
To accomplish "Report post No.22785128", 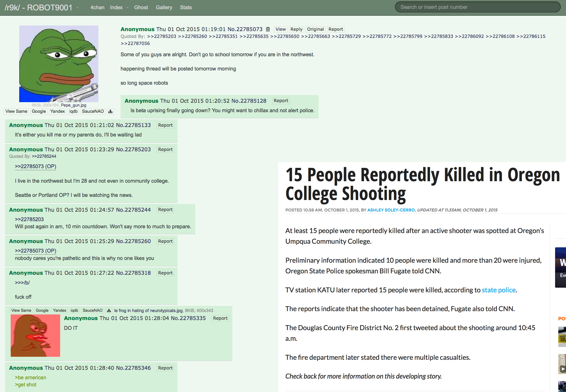I will coord(281,101).
